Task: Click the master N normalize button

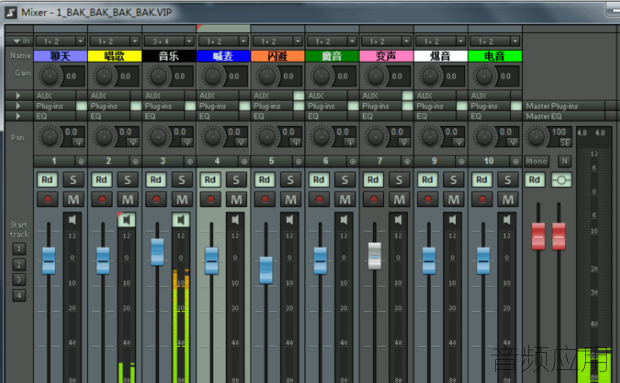Action: click(x=564, y=161)
